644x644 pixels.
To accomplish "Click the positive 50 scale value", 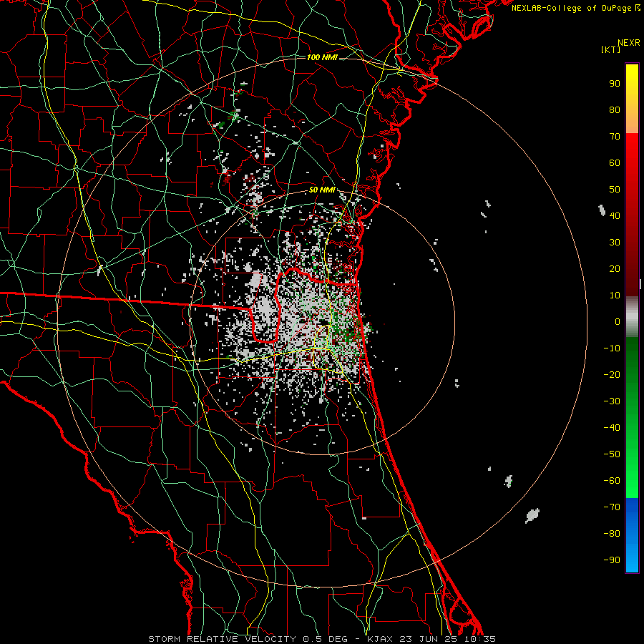I will (615, 190).
